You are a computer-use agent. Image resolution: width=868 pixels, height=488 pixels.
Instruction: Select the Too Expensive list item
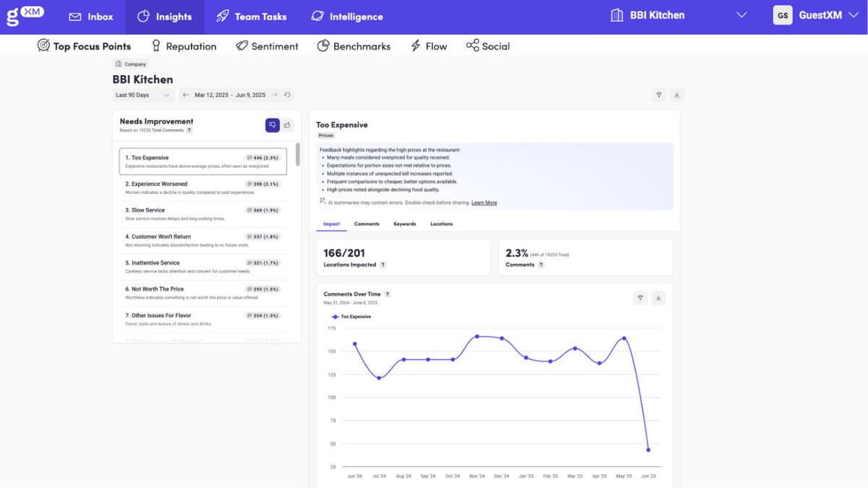click(x=203, y=161)
